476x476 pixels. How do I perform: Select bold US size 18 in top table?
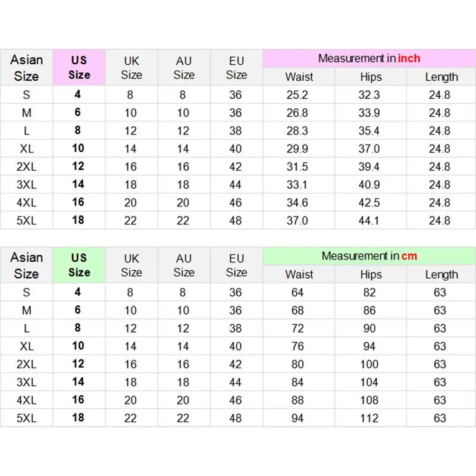(x=78, y=220)
